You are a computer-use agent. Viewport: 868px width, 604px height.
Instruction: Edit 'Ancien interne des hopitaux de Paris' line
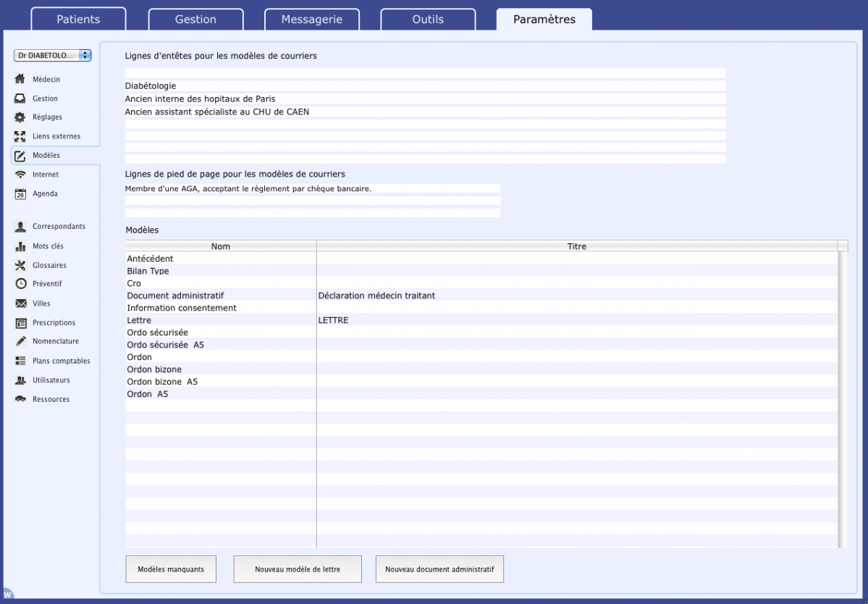point(425,98)
